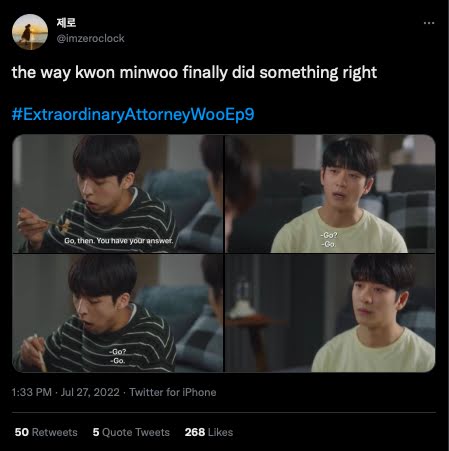Click the tweet text about kwon minwoo
Viewport: 449px width, 451px height.
[x=194, y=73]
